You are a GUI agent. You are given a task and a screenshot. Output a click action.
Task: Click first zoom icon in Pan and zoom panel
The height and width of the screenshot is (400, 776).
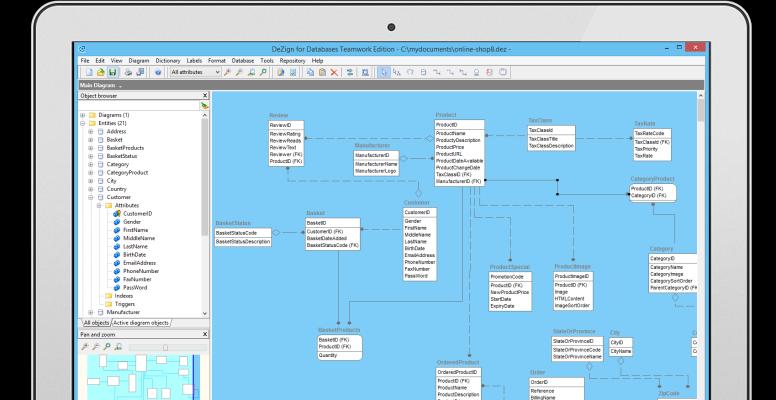pyautogui.click(x=85, y=347)
